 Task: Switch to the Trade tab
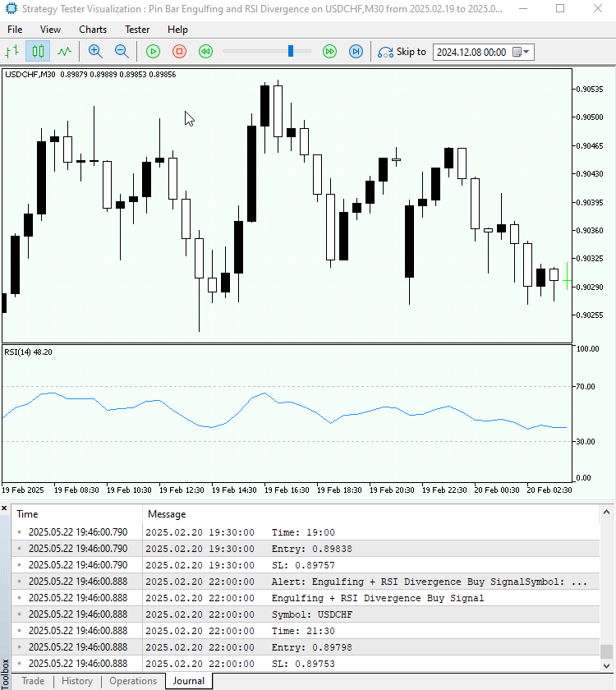pyautogui.click(x=33, y=681)
